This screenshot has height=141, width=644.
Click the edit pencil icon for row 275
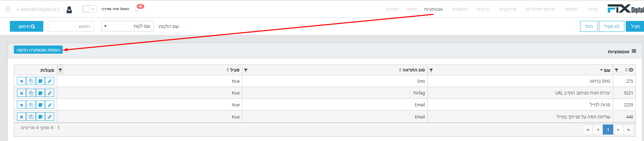49,81
